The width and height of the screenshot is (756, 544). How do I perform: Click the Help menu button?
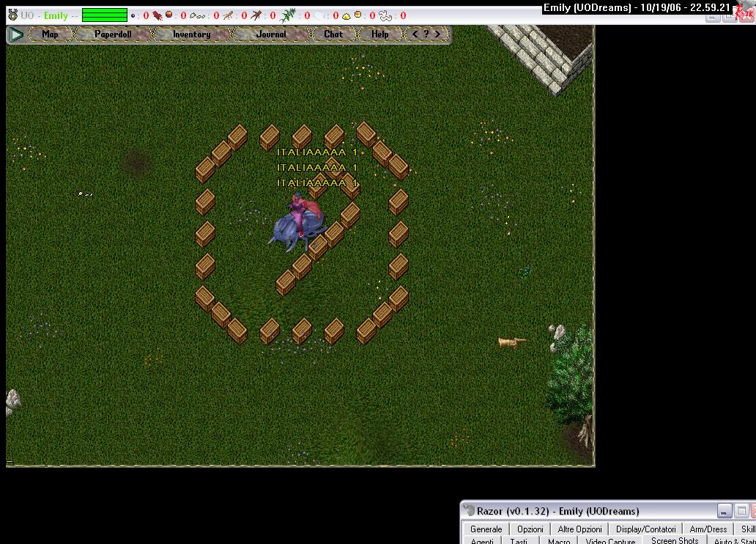pyautogui.click(x=379, y=34)
